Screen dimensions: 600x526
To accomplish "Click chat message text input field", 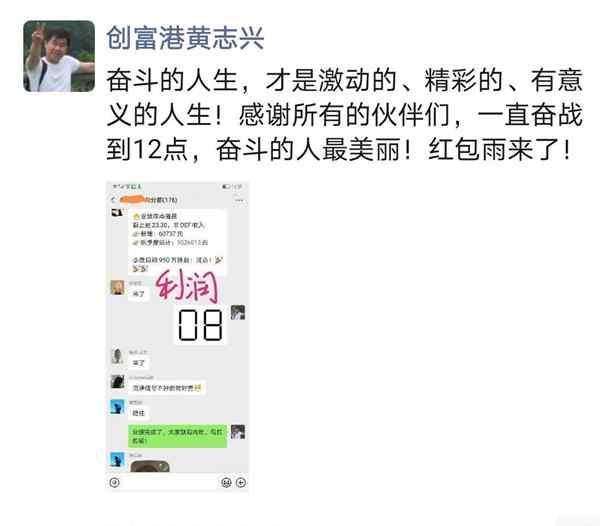I will tap(170, 482).
